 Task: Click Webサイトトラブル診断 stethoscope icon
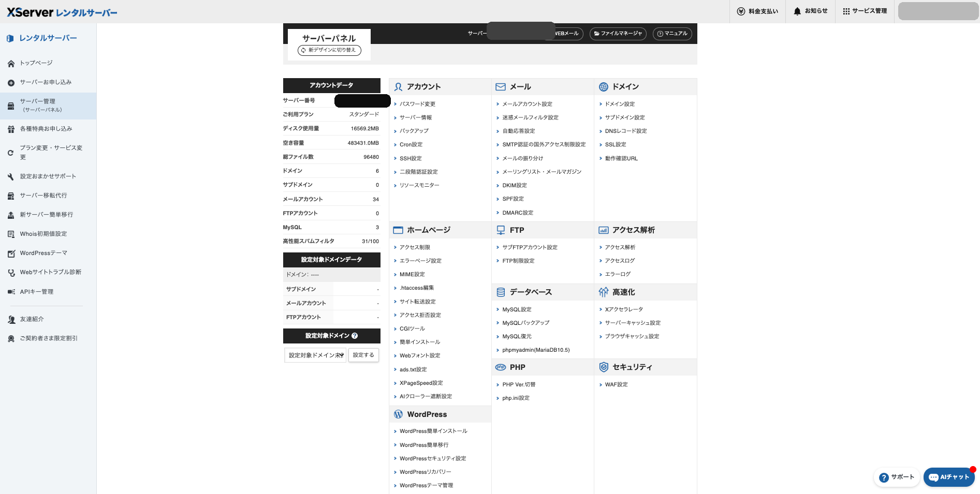coord(11,273)
